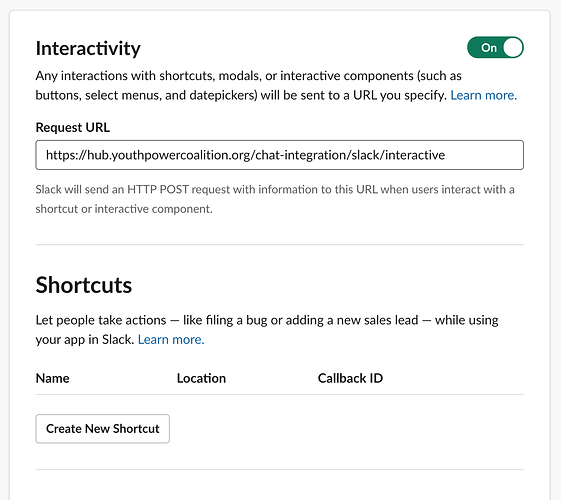This screenshot has height=500, width=561.
Task: Click the HTTP POST request help text
Action: [275, 199]
